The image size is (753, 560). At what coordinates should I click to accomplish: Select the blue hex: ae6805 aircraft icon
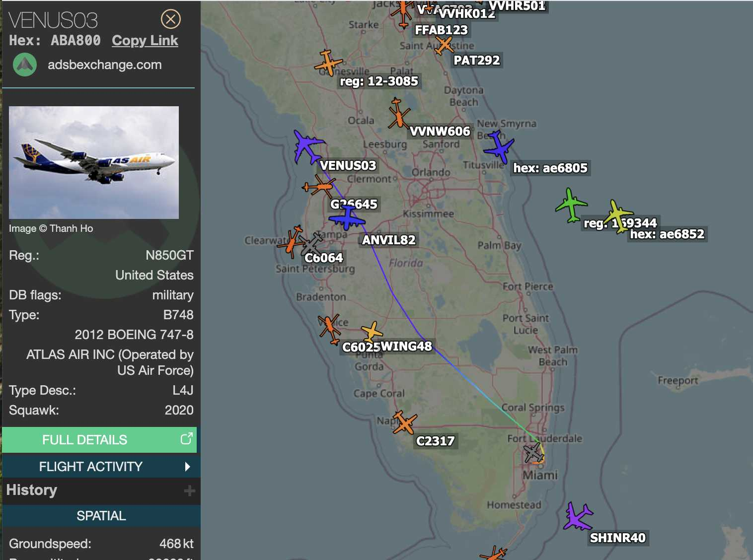498,147
